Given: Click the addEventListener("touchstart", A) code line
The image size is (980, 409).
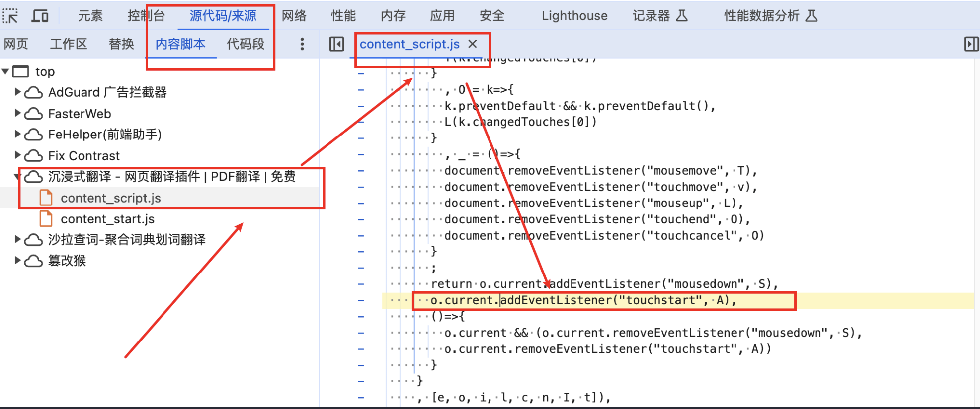Looking at the screenshot, I should click(x=583, y=300).
